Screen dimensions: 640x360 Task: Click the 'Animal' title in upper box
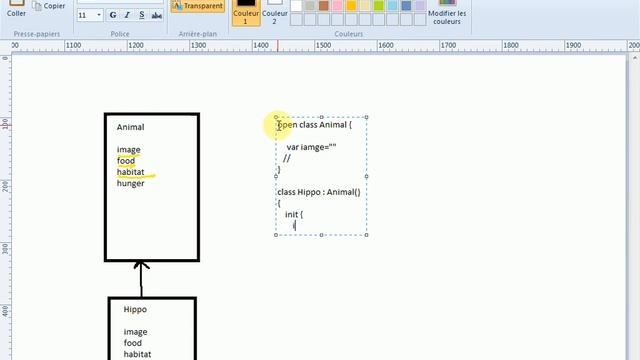click(x=130, y=127)
